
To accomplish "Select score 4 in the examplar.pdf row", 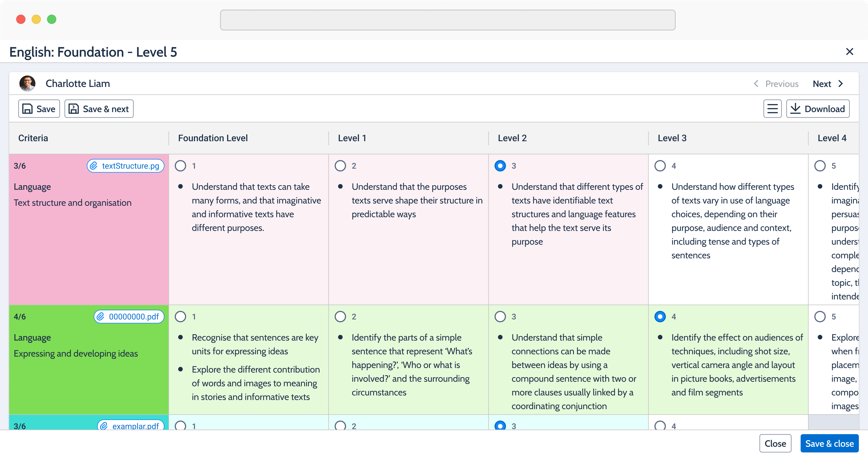I will [660, 425].
